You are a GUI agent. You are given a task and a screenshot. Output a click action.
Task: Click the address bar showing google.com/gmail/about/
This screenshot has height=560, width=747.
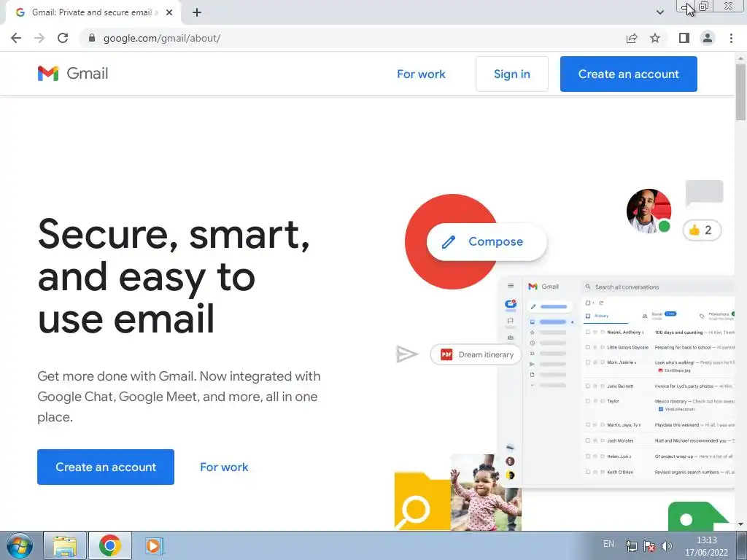[352, 38]
